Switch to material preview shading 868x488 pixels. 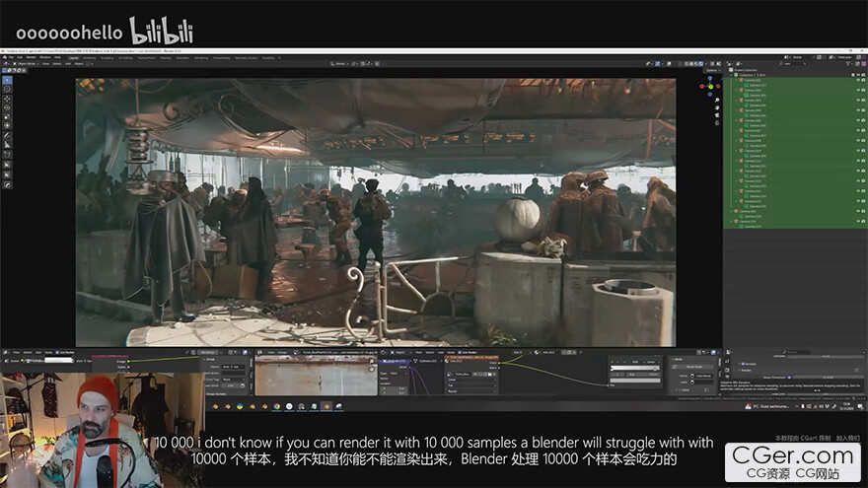click(696, 64)
